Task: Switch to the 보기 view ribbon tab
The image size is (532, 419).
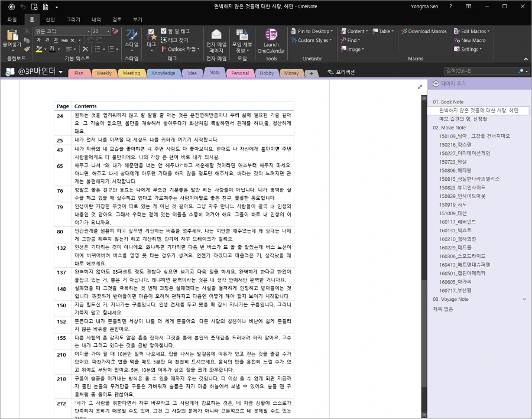Action: point(137,20)
